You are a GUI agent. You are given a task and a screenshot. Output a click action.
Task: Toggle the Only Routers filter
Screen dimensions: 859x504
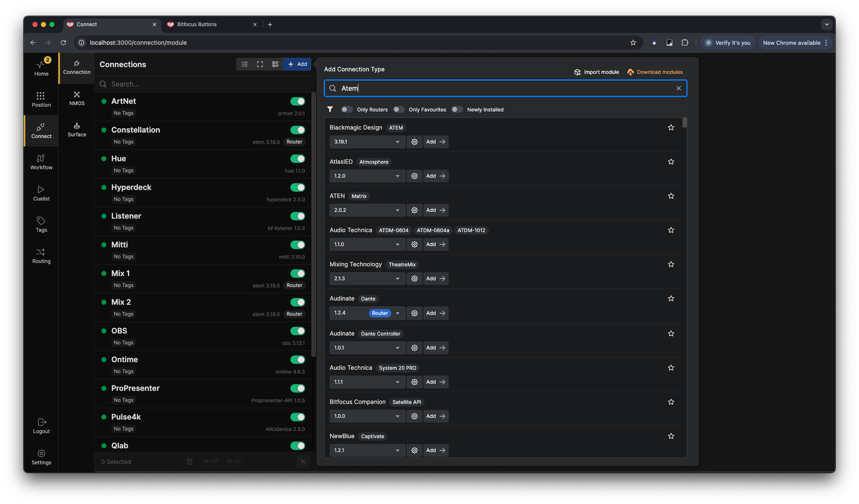coord(347,109)
